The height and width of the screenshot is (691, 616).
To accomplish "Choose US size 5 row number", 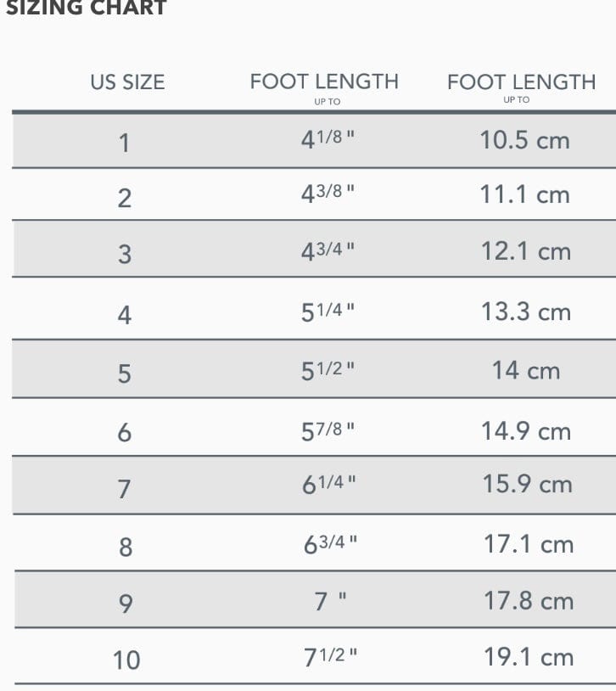I will (125, 373).
